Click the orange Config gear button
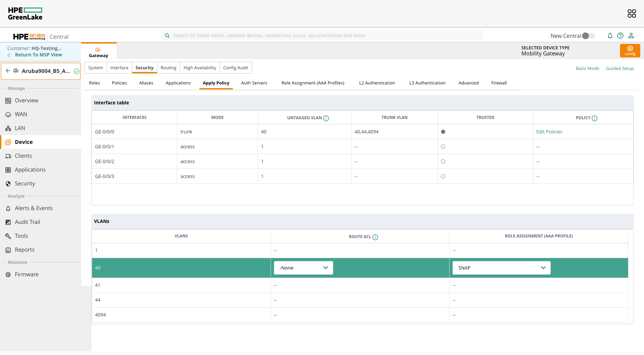This screenshot has height=355, width=644. click(x=630, y=51)
